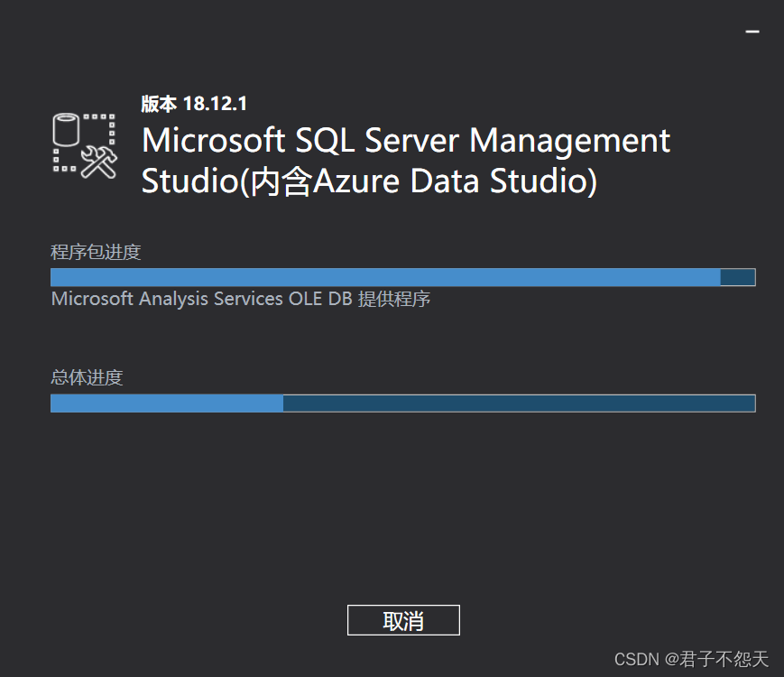Click the 总体进度 label
This screenshot has width=784, height=677.
pyautogui.click(x=87, y=377)
